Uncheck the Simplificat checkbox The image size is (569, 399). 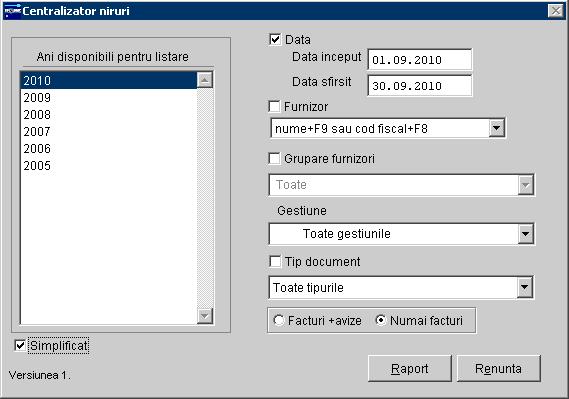[x=20, y=346]
